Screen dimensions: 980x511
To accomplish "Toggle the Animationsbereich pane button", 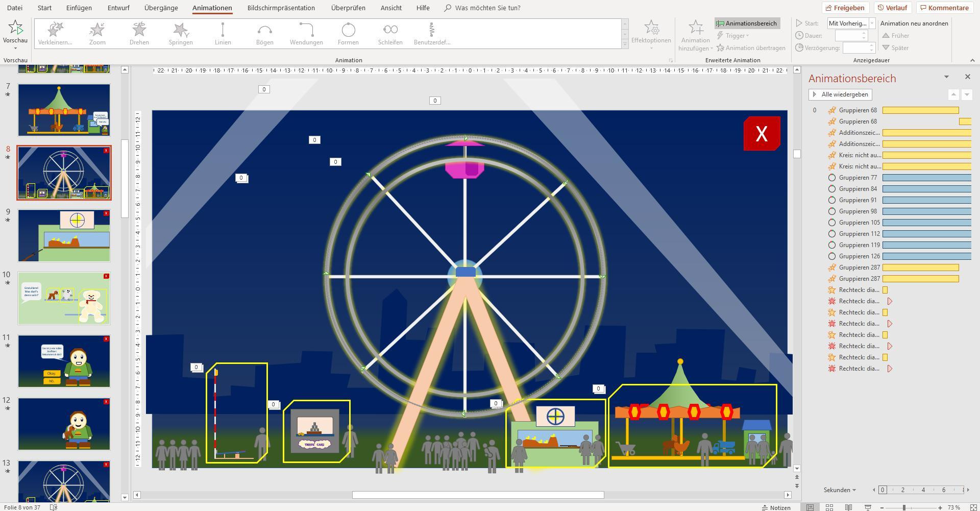I will point(747,23).
